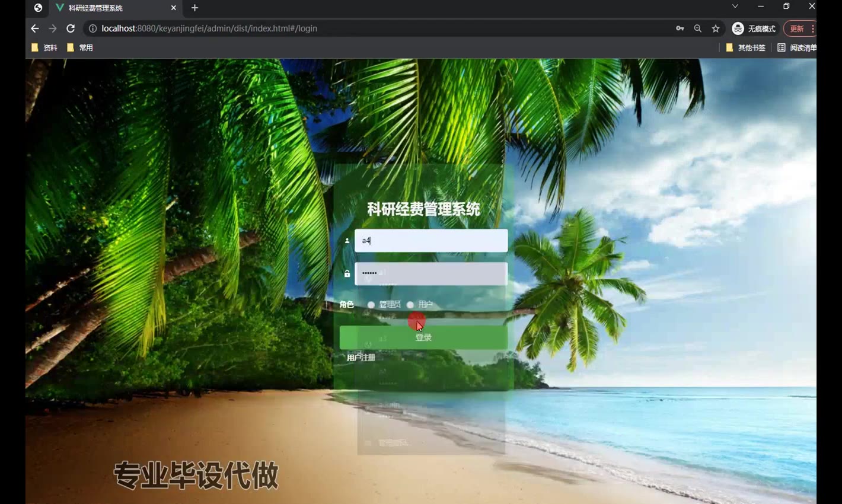842x504 pixels.
Task: Open the 常用 bookmark folder
Action: (80, 47)
